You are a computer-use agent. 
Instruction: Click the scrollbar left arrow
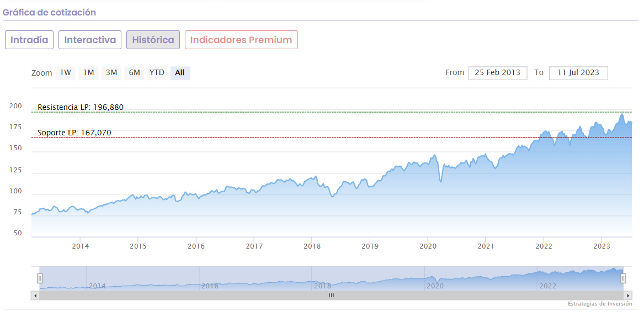(36, 296)
